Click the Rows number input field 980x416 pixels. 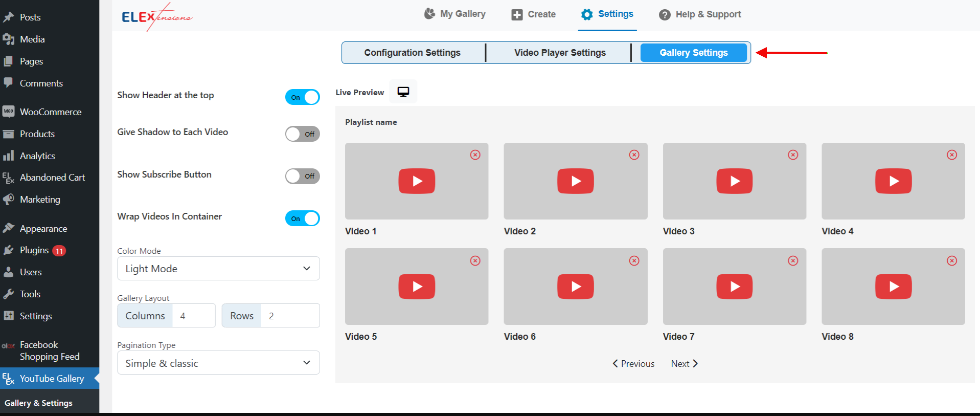click(x=290, y=316)
